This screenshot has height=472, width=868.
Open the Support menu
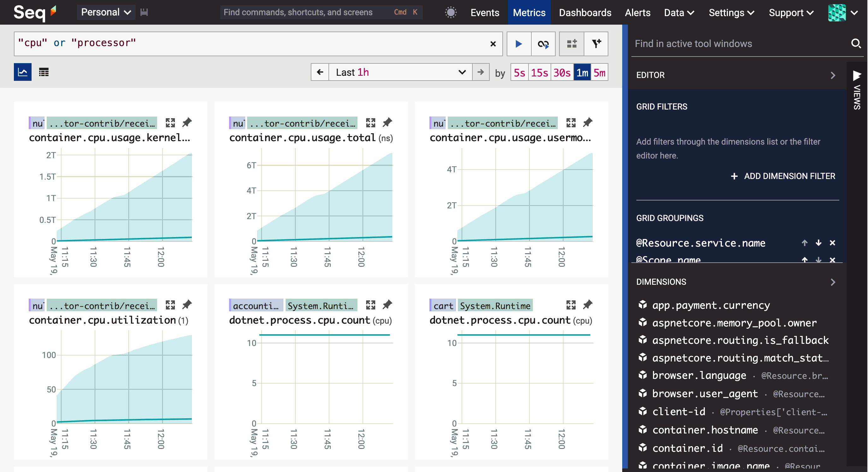tap(791, 13)
